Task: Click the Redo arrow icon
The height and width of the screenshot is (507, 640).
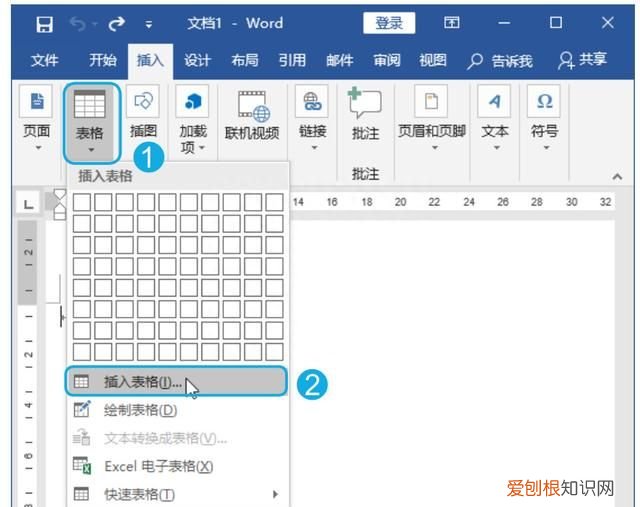Action: point(116,24)
